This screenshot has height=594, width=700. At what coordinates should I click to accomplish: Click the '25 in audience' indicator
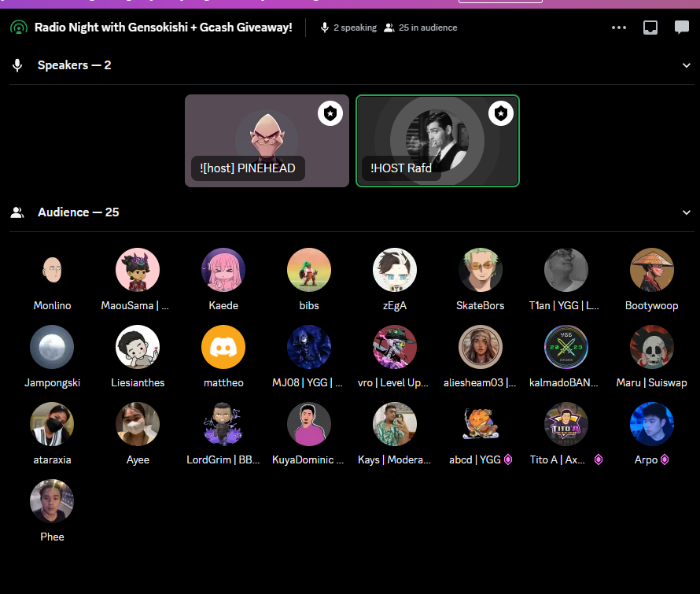tap(421, 28)
